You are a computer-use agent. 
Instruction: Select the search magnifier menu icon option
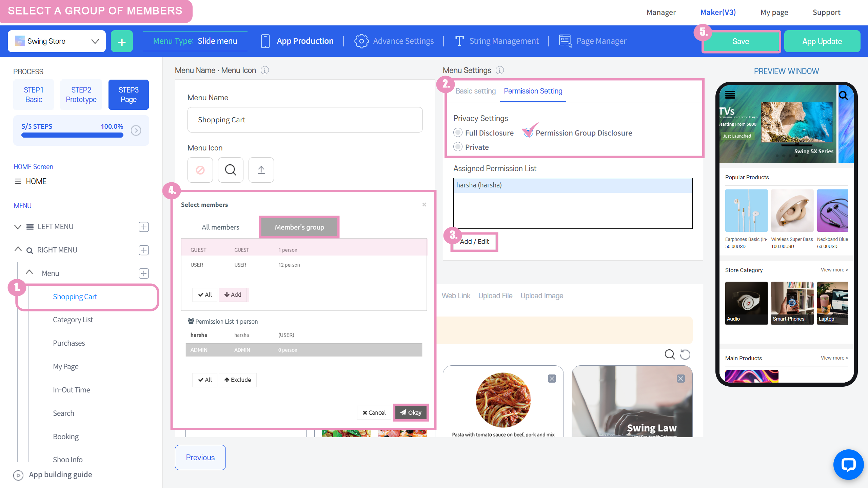point(231,170)
